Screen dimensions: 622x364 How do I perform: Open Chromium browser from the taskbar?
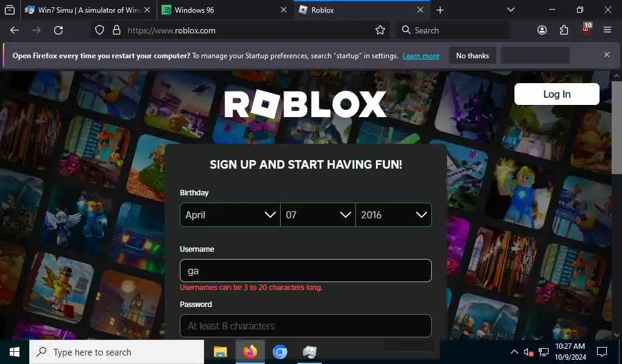(x=279, y=352)
